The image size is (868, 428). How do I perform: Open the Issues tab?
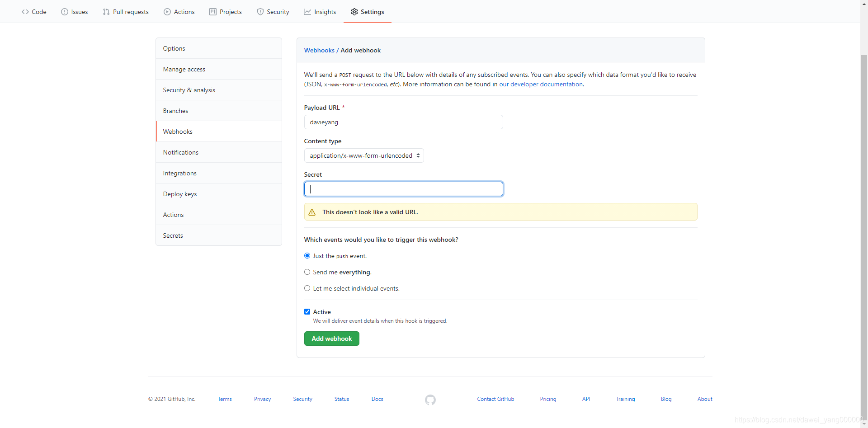(75, 12)
